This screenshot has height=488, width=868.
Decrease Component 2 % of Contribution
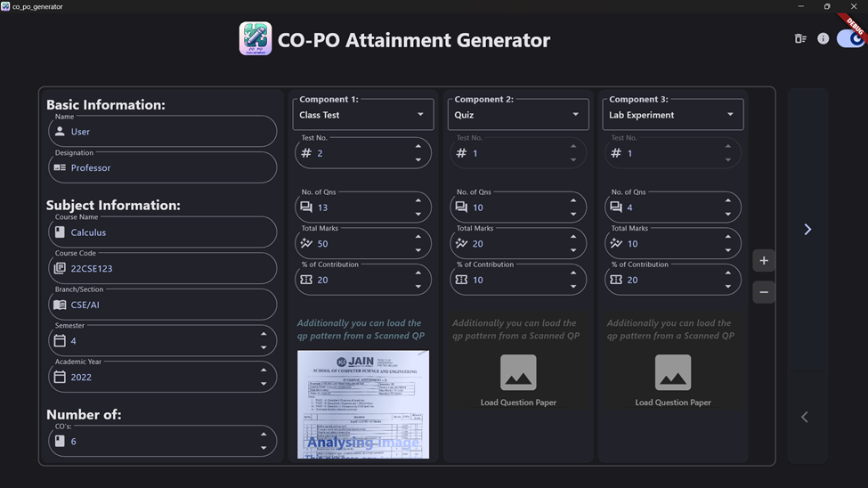pos(573,287)
